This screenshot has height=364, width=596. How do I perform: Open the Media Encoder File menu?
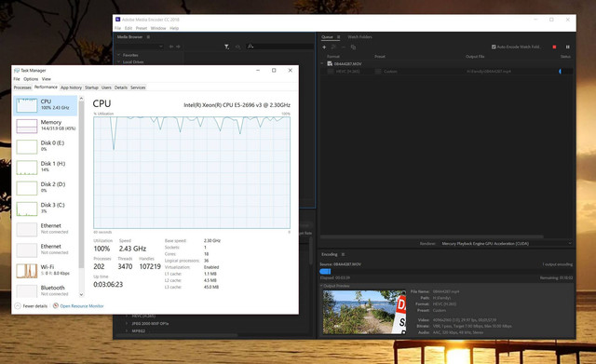click(x=118, y=28)
